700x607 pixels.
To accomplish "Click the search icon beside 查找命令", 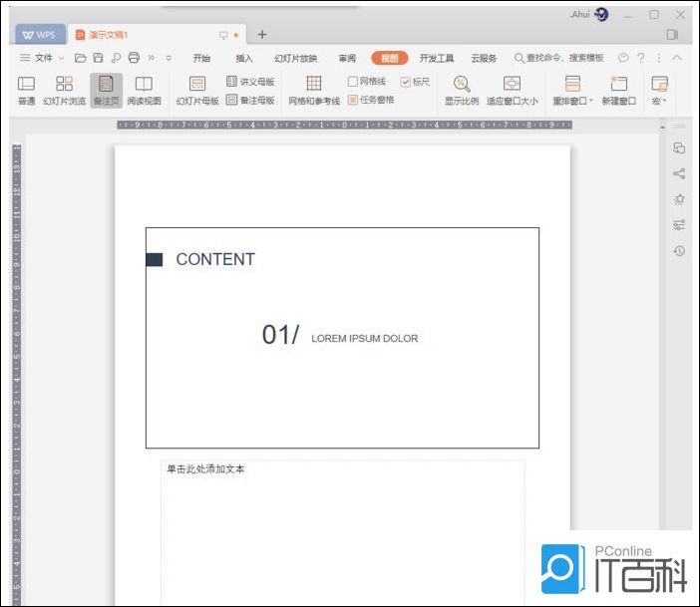I will click(520, 58).
